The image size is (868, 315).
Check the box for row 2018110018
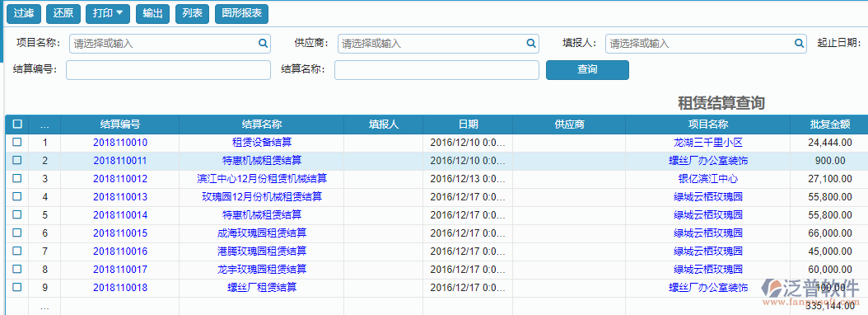point(17,287)
